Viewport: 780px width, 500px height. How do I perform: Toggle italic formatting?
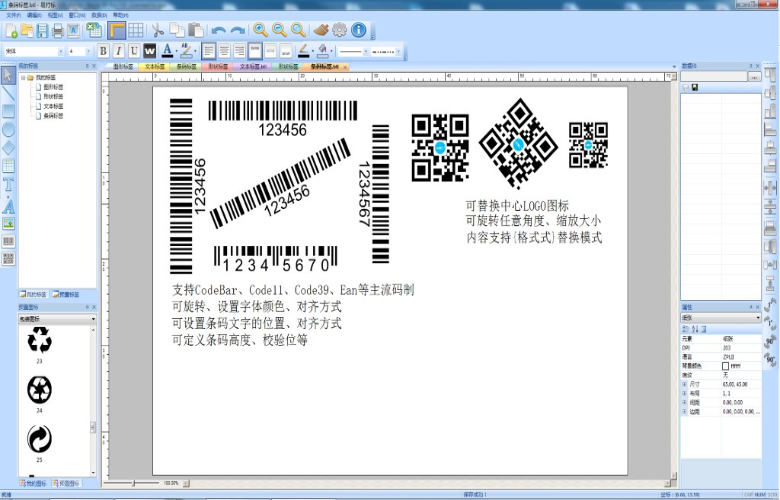118,51
